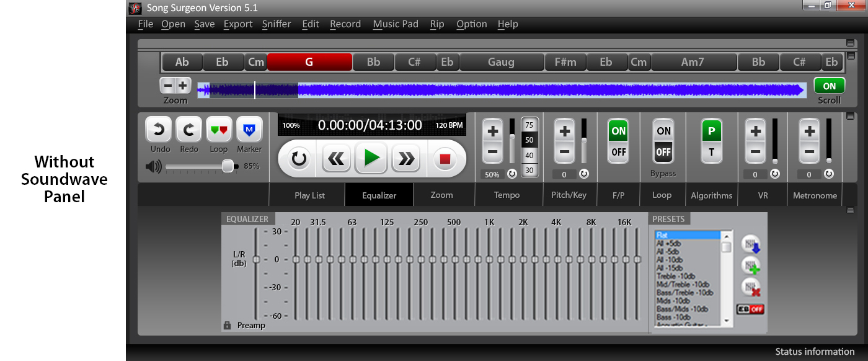Select the Gaug chord block
The image size is (868, 361).
click(501, 62)
